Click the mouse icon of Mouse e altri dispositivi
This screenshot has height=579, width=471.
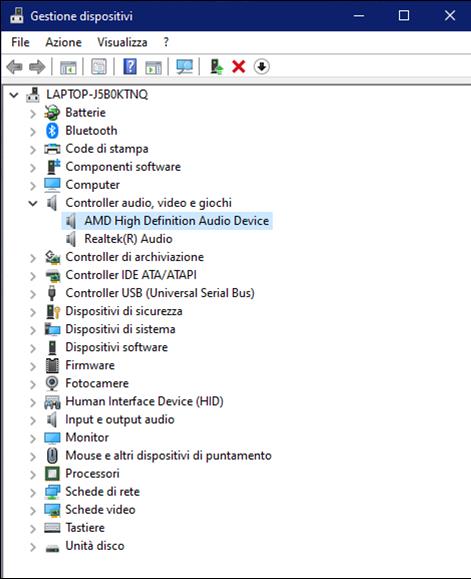click(x=52, y=456)
